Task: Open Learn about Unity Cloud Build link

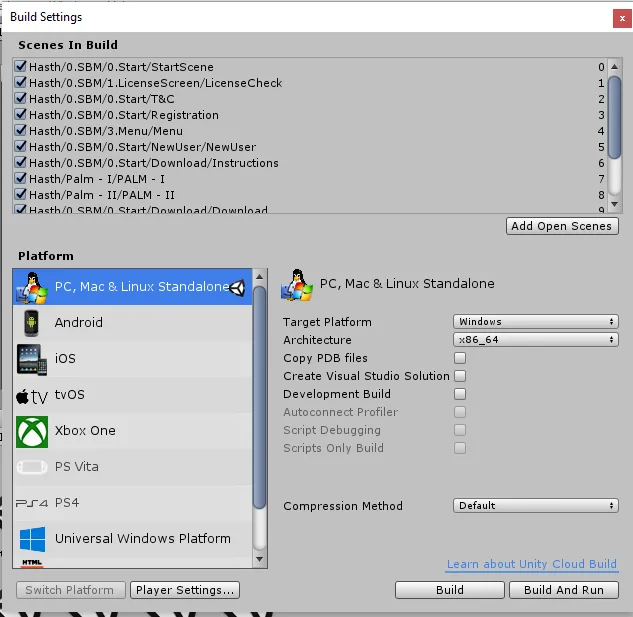Action: (x=532, y=564)
